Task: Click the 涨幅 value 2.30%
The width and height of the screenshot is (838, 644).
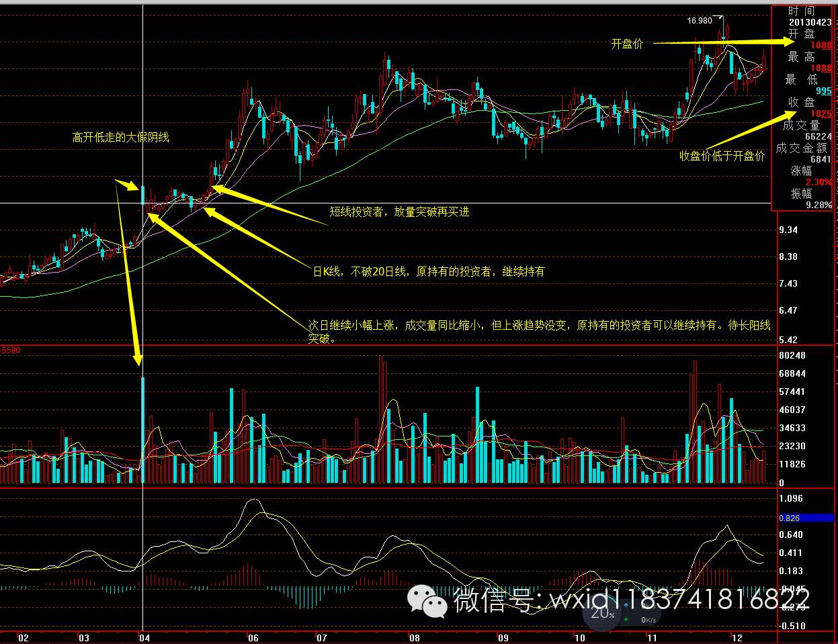Action: (x=819, y=182)
